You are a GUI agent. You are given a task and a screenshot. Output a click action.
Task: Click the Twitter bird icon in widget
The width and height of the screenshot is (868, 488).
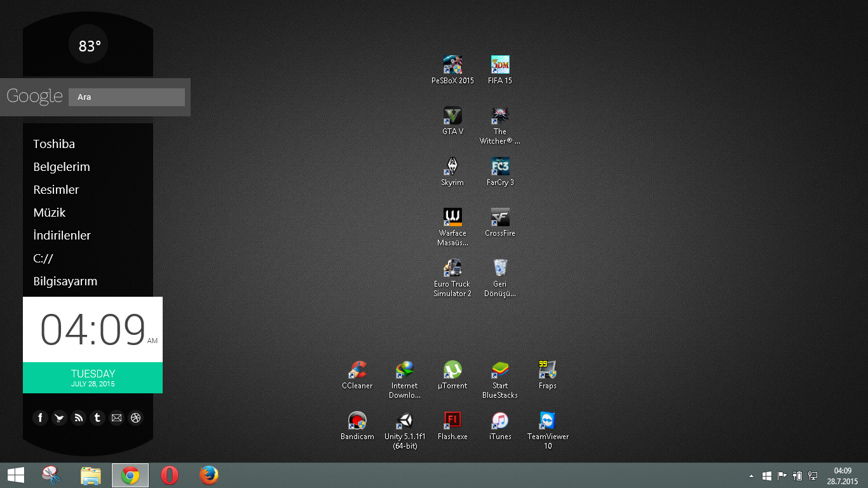click(x=59, y=417)
